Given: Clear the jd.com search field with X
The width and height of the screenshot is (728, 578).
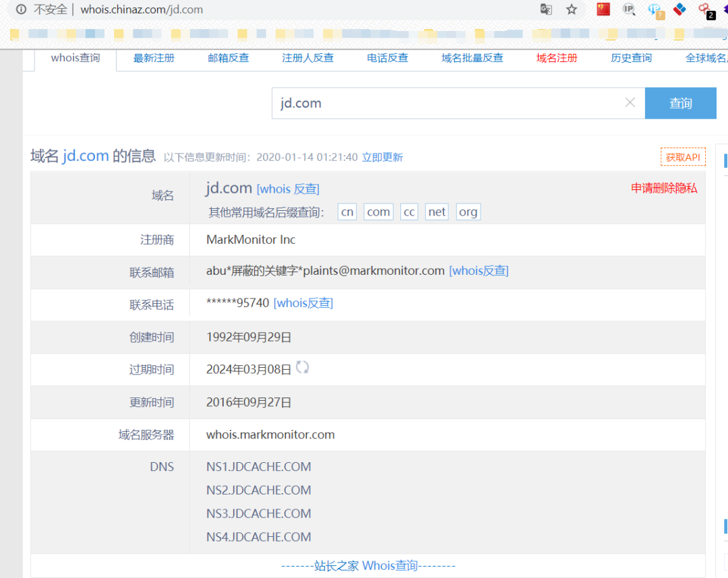Looking at the screenshot, I should [x=630, y=102].
